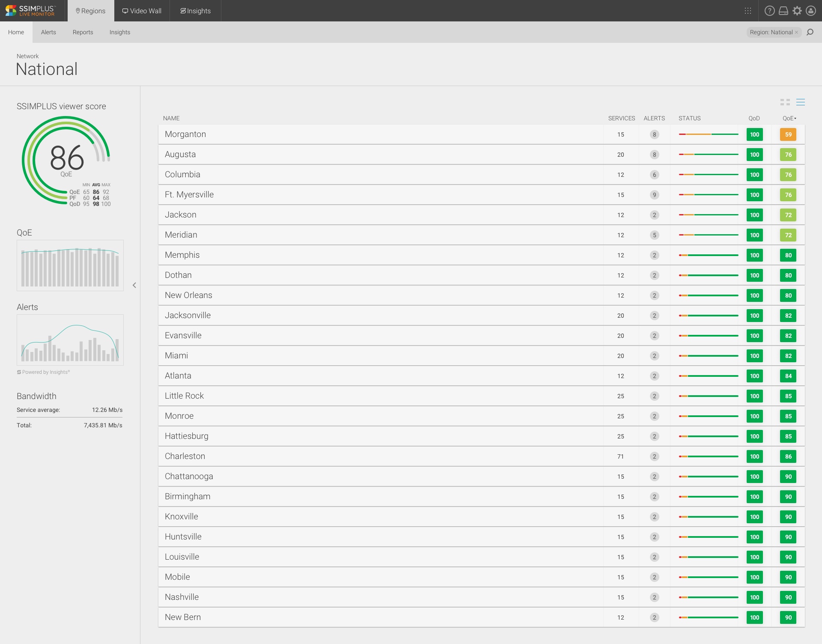Switch to grid tile view
The height and width of the screenshot is (644, 822).
pyautogui.click(x=785, y=102)
